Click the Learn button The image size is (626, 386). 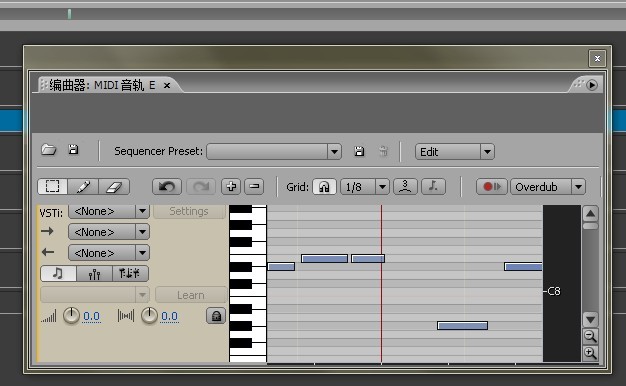(x=191, y=295)
